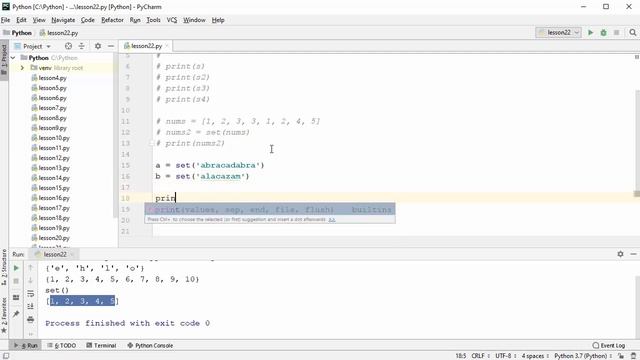This screenshot has height=360, width=640.
Task: Open Search Everywhere magnifier icon
Action: (x=633, y=33)
